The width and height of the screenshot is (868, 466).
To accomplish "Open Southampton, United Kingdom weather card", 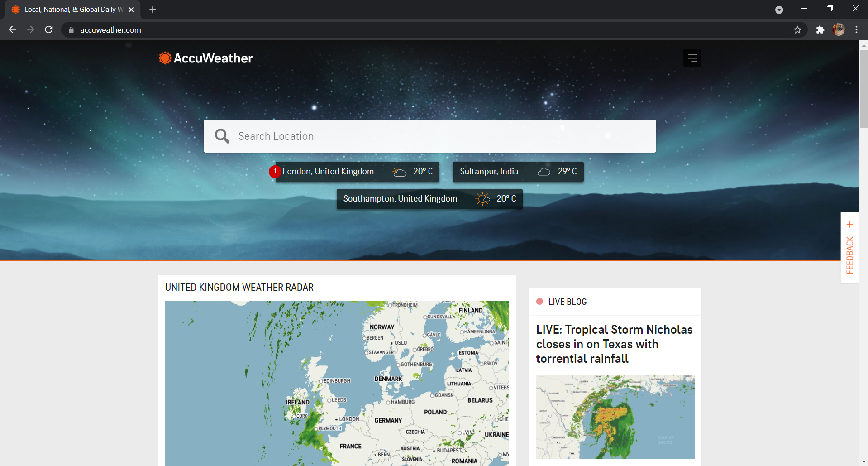I will (x=429, y=199).
